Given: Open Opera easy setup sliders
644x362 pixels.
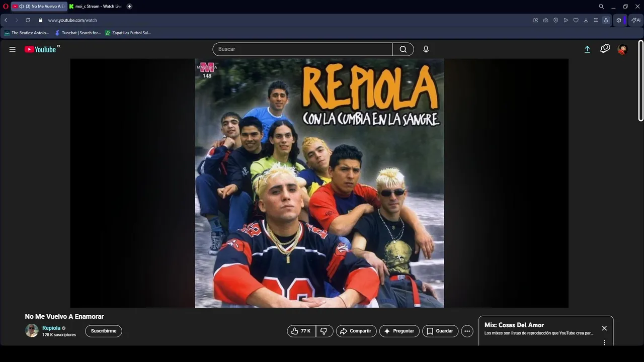Looking at the screenshot, I should pos(596,20).
